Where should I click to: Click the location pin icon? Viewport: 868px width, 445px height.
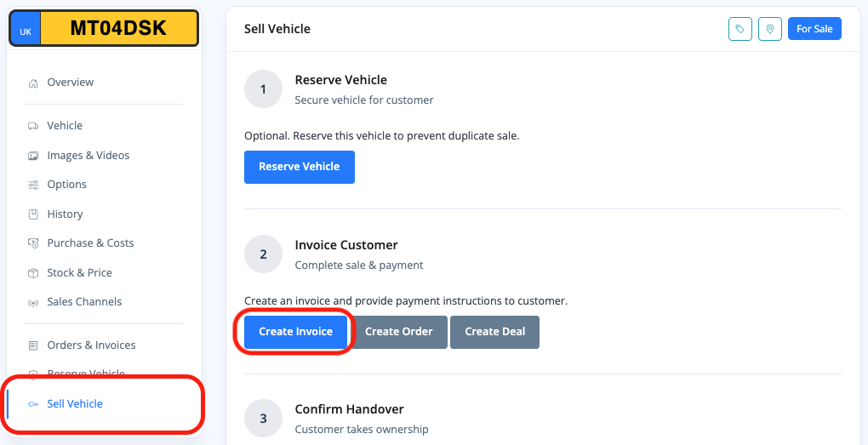[770, 29]
